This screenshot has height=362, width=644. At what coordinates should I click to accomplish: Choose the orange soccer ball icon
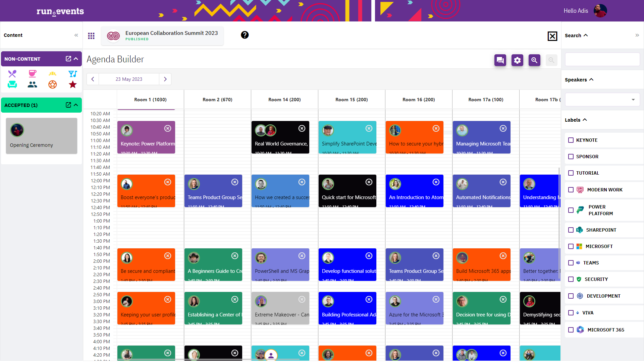[x=53, y=84]
